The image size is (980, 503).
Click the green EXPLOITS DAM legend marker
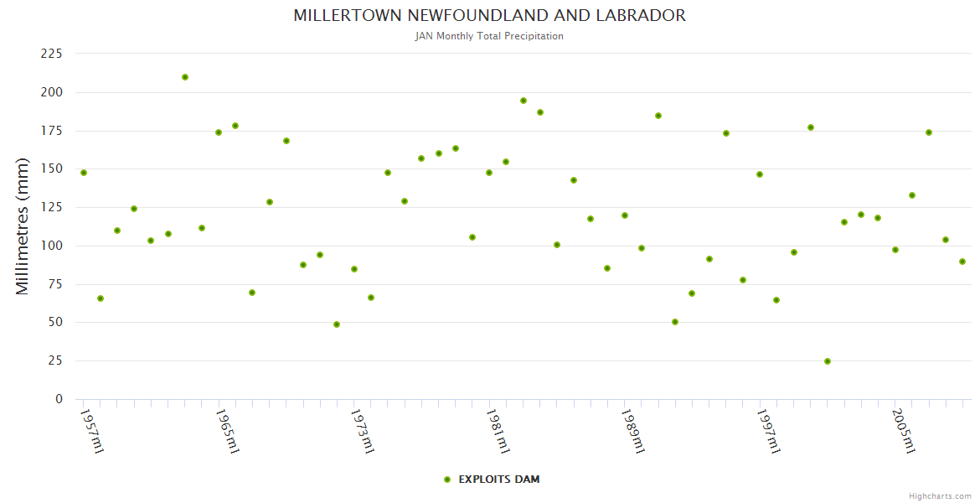[446, 480]
